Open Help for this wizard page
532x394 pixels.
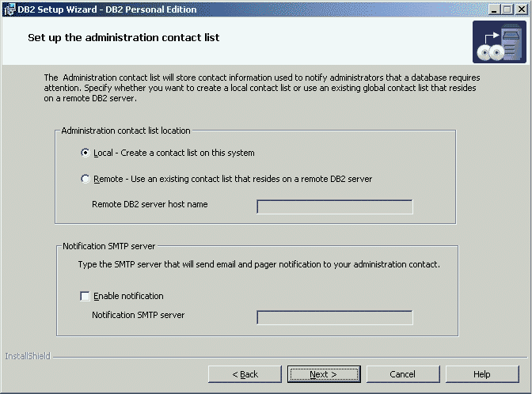(481, 374)
